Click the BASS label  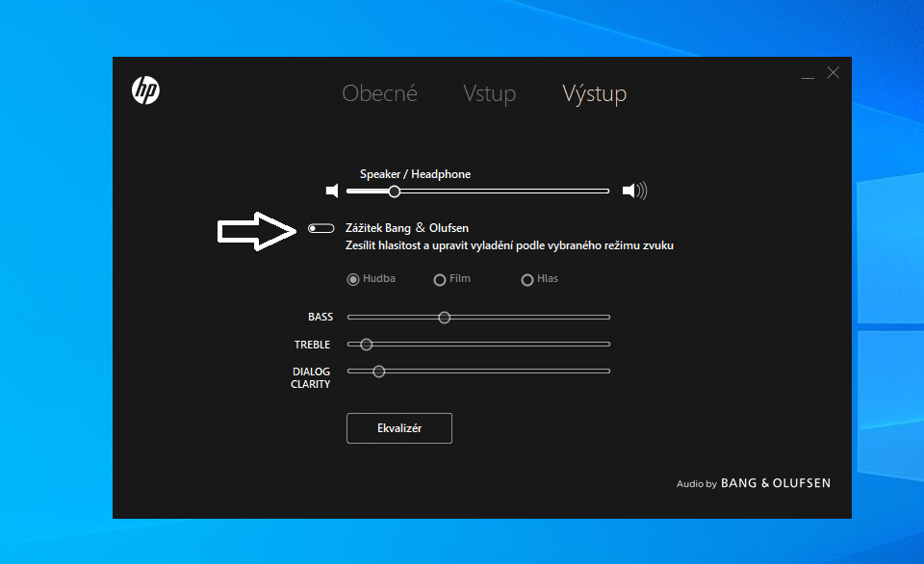click(321, 317)
